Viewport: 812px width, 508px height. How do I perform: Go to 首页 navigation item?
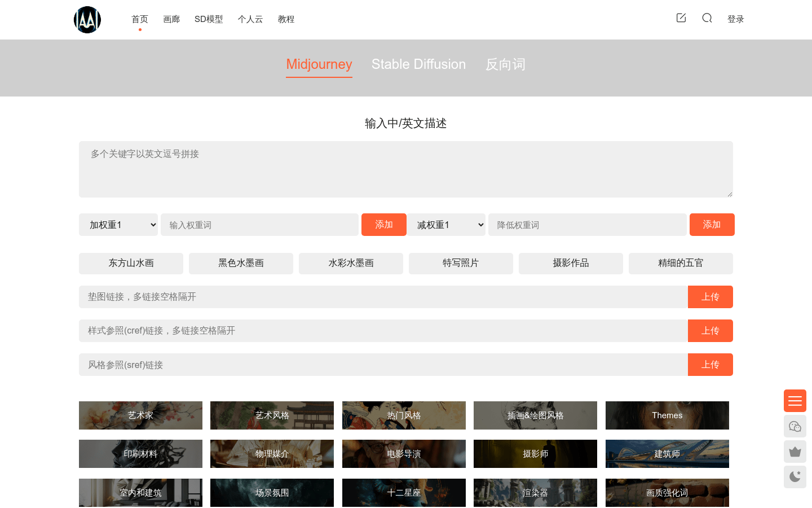pyautogui.click(x=140, y=19)
